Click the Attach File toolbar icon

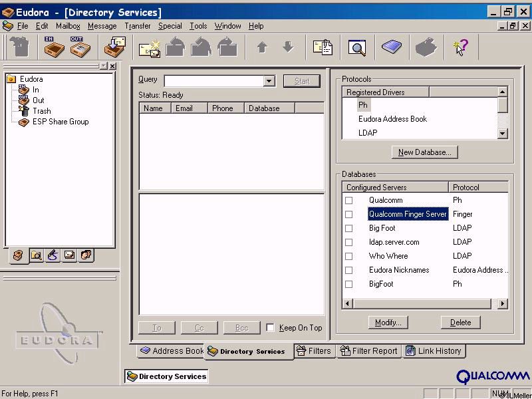(x=323, y=47)
